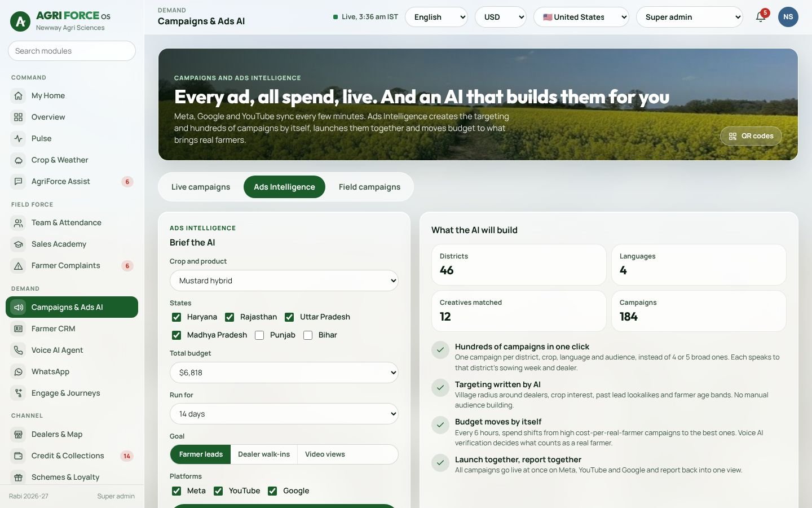The height and width of the screenshot is (508, 812).
Task: Toggle the YouTube platform checkbox
Action: click(218, 491)
